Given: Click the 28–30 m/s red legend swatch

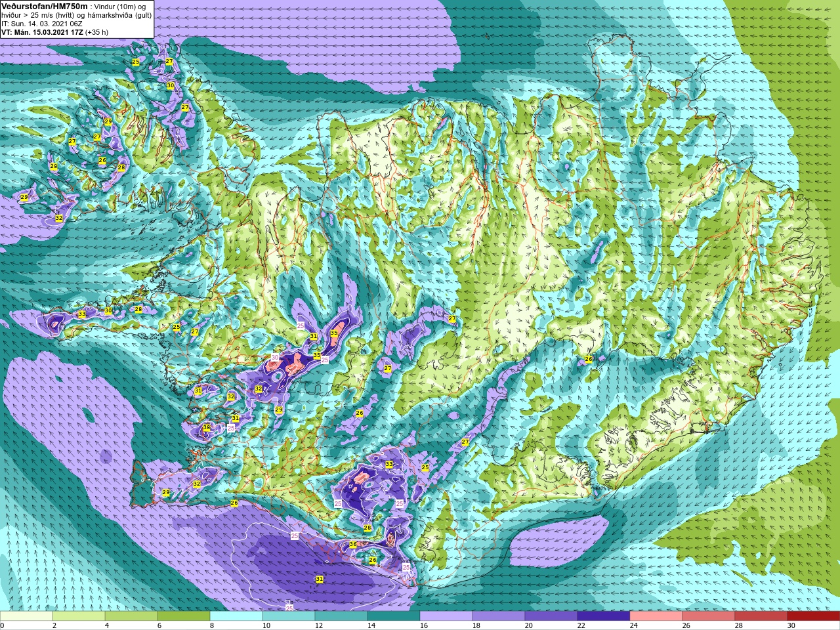Looking at the screenshot, I should coord(761,616).
